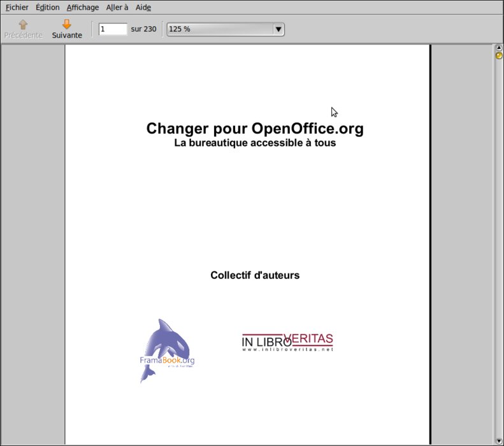Click the 'Collectif d'auteurs' text
This screenshot has width=504, height=446.
pyautogui.click(x=255, y=275)
